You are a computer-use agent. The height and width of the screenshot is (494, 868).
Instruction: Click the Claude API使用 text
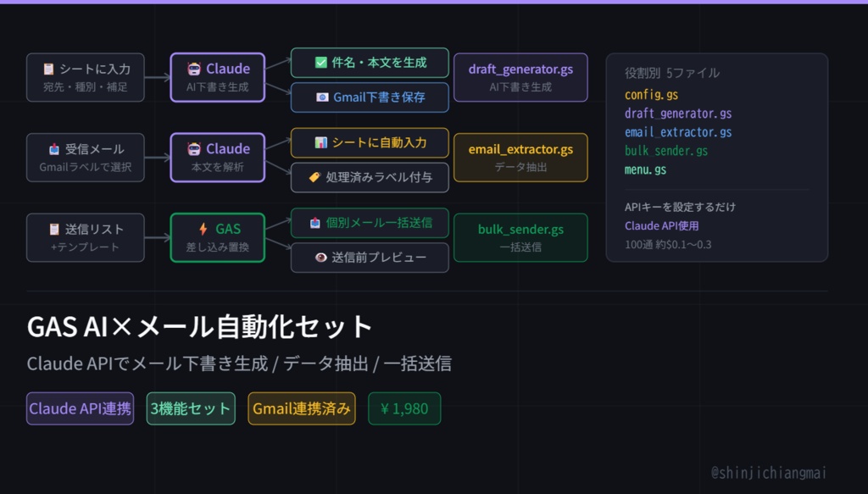tap(661, 225)
